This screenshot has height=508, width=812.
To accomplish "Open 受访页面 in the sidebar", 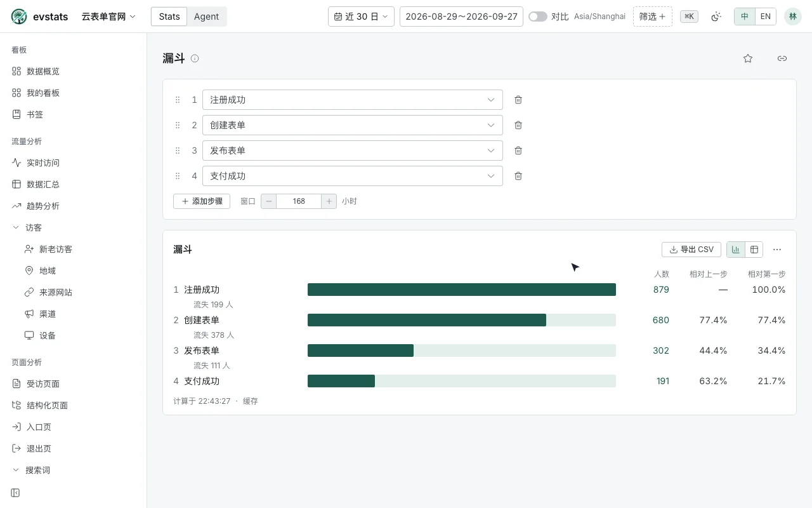I will pos(73,384).
